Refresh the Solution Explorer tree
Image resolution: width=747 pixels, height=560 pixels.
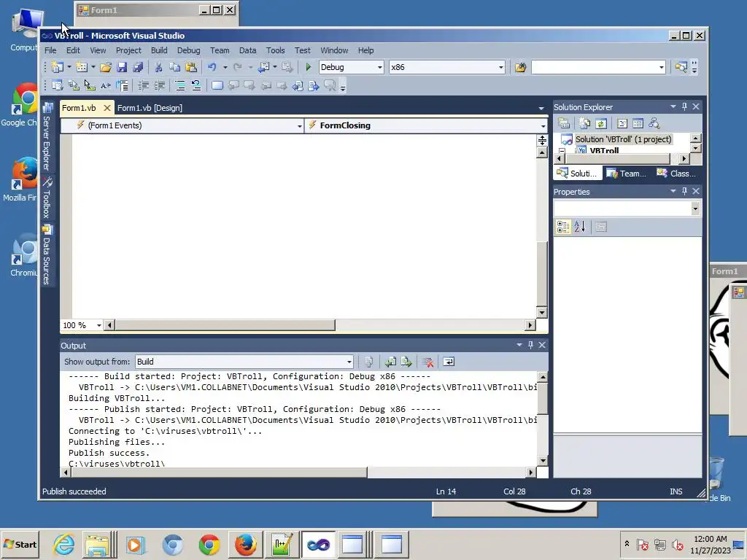coord(601,123)
